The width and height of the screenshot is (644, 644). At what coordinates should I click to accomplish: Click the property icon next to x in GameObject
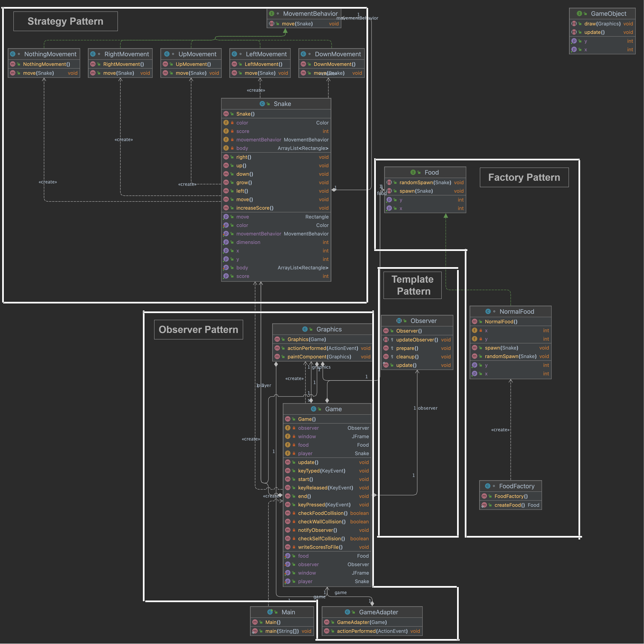574,49
